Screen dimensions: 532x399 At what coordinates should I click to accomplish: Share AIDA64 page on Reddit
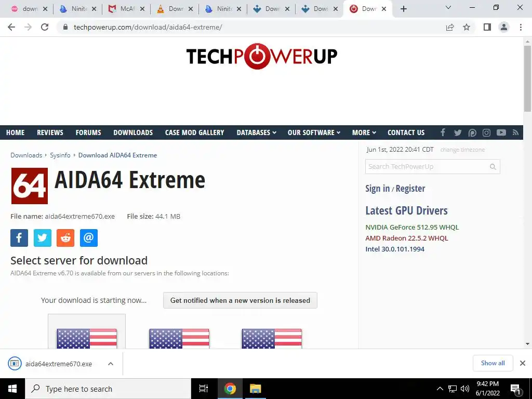[65, 238]
